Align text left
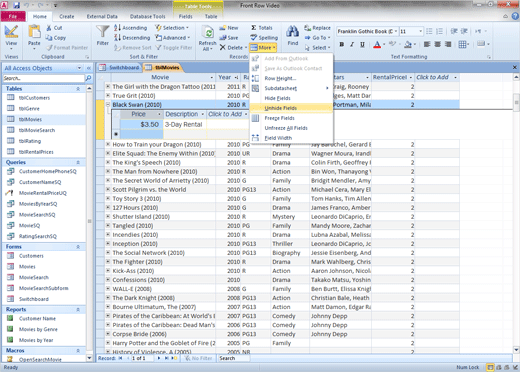Image resolution: width=520 pixels, height=372 pixels. [x=427, y=44]
